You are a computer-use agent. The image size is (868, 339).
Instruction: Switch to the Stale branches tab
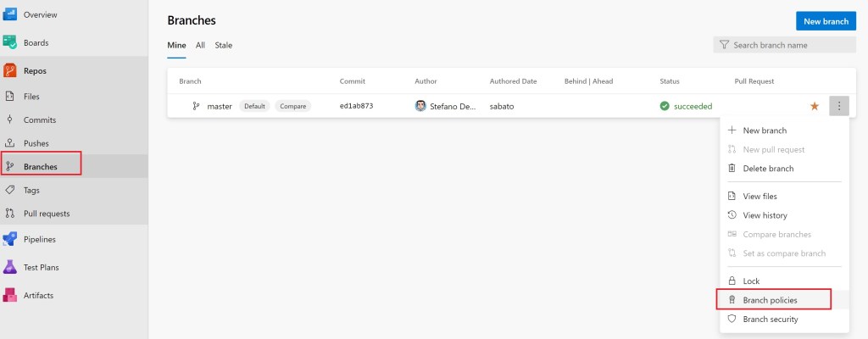(x=224, y=45)
